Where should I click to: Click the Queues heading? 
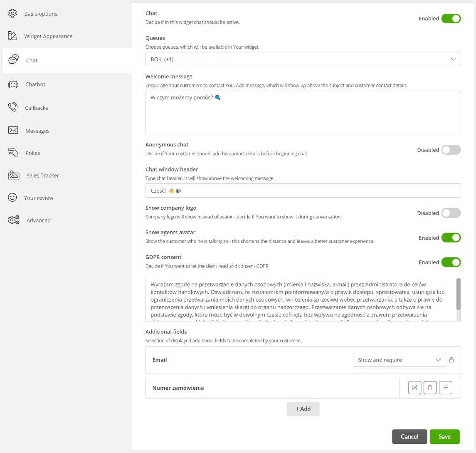click(155, 38)
